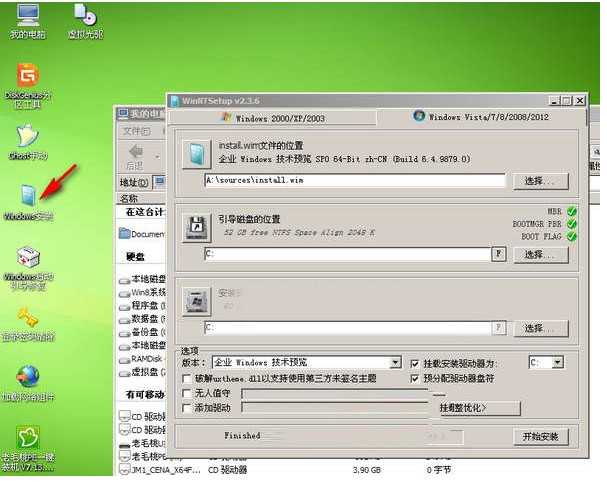This screenshot has height=494, width=607.
Task: Open 加载网络组件 globe icon
Action: pyautogui.click(x=28, y=383)
